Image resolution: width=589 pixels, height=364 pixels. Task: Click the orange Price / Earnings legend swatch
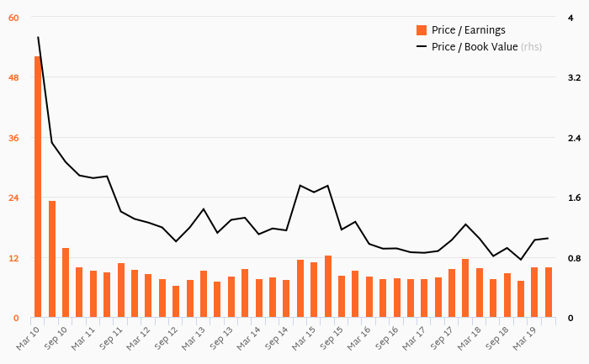422,30
